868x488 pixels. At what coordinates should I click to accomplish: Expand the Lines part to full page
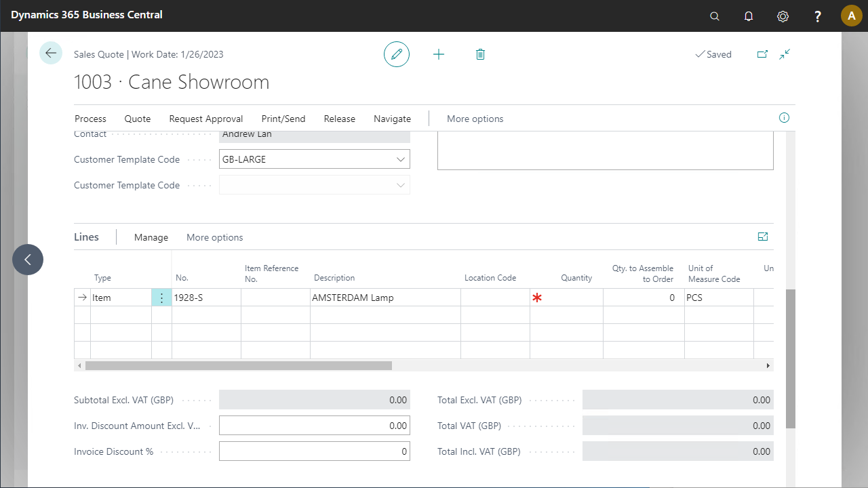(763, 237)
